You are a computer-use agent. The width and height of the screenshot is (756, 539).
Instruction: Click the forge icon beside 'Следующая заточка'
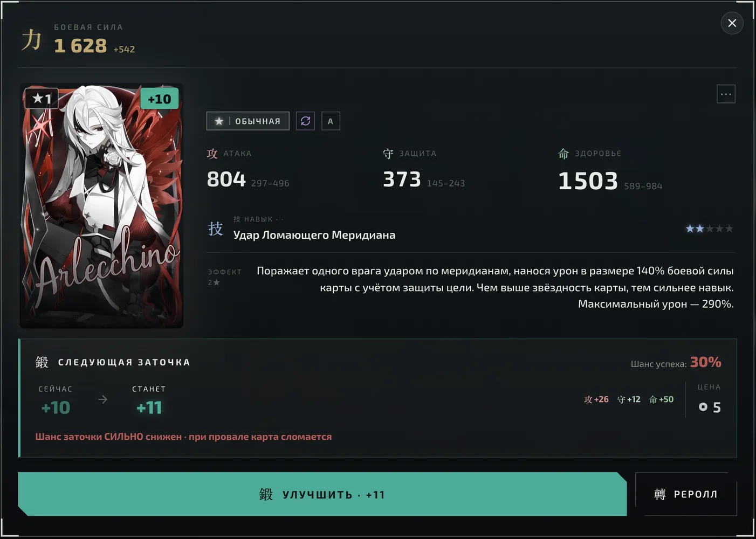[x=42, y=362]
